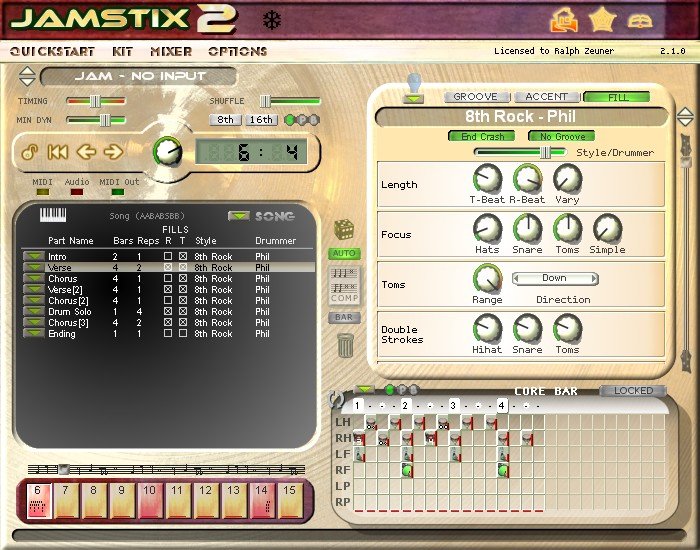
Task: Toggle the T fill checkbox for Intro
Action: pos(183,256)
